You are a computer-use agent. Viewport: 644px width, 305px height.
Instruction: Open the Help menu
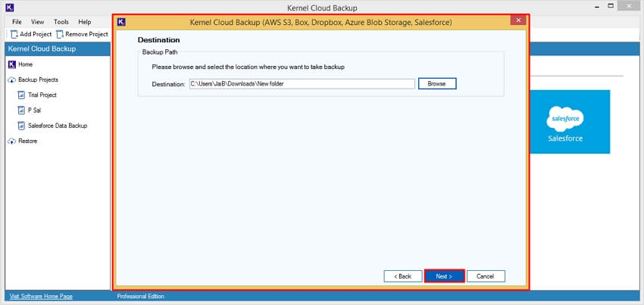point(85,22)
